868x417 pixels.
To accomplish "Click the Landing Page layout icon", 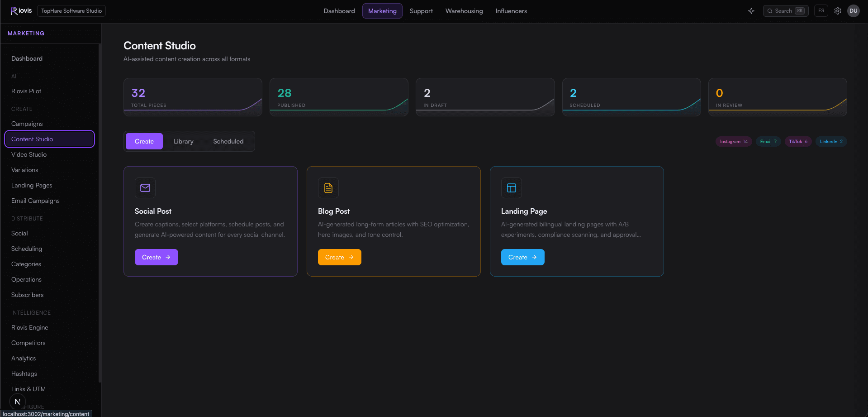I will pos(512,188).
